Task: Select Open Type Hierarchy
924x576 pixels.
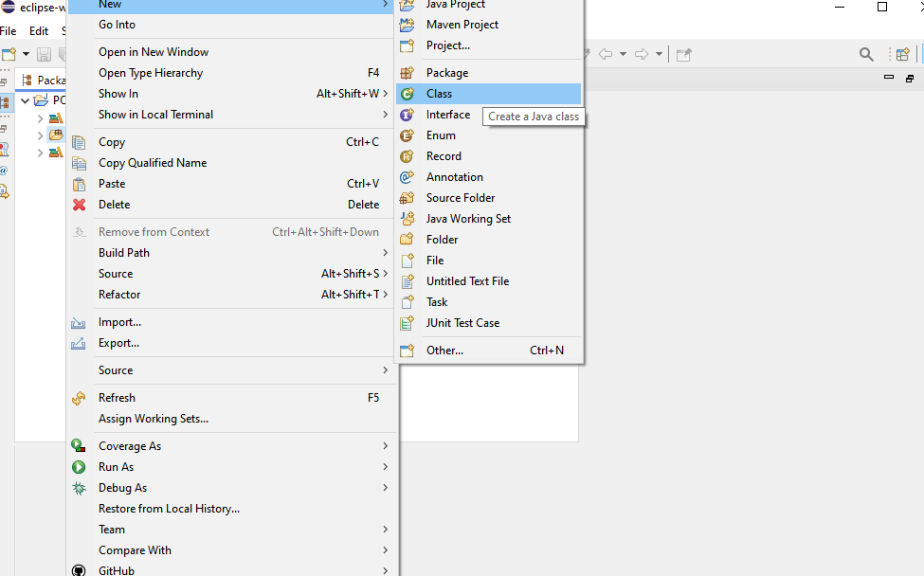Action: [x=232, y=73]
